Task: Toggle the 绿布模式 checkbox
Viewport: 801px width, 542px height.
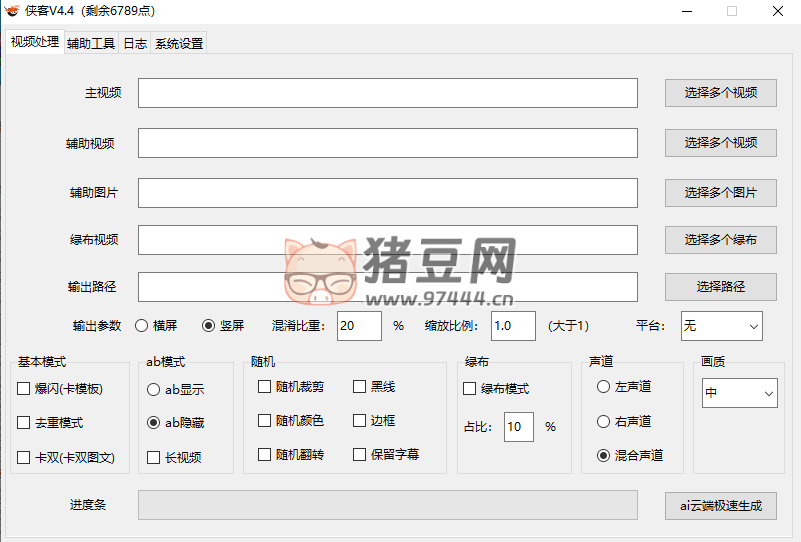Action: point(470,389)
